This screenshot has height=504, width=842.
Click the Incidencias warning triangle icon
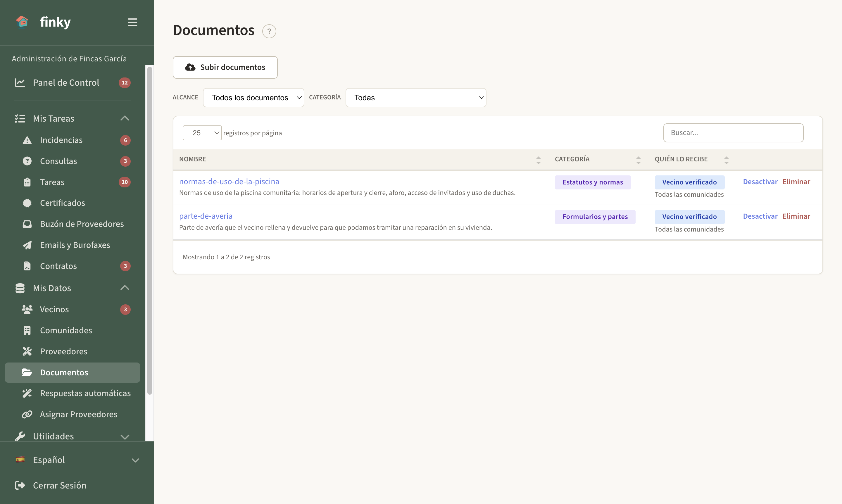click(27, 140)
